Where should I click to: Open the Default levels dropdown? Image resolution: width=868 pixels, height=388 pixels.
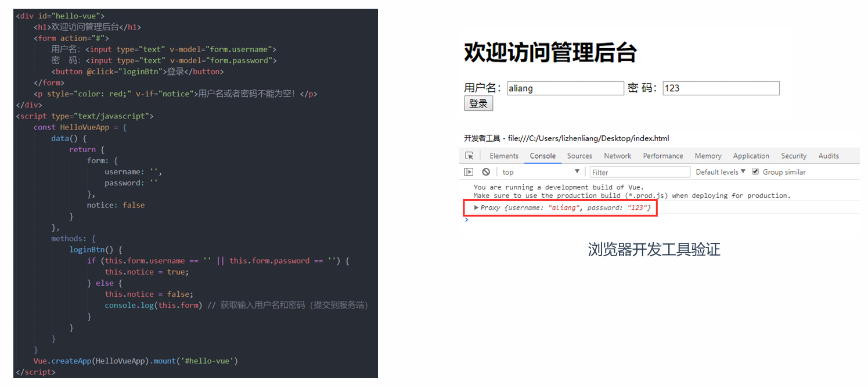[721, 172]
